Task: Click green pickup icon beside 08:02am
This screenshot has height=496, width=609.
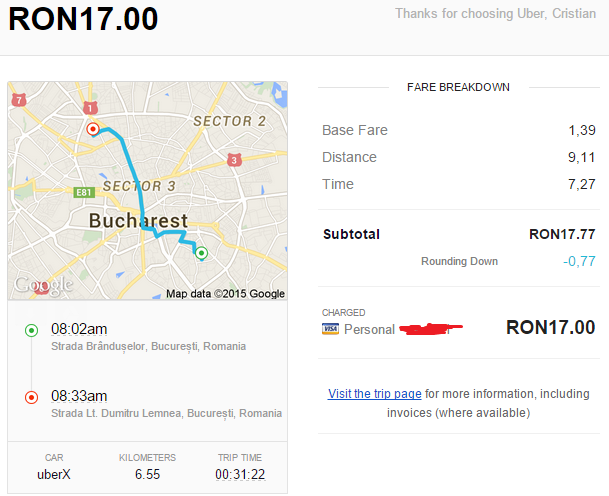Action: (31, 330)
